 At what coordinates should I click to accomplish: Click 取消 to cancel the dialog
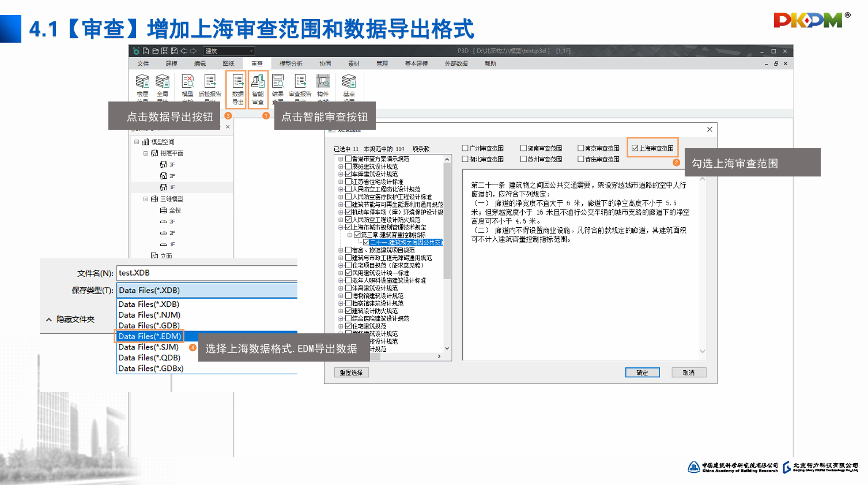pos(689,373)
